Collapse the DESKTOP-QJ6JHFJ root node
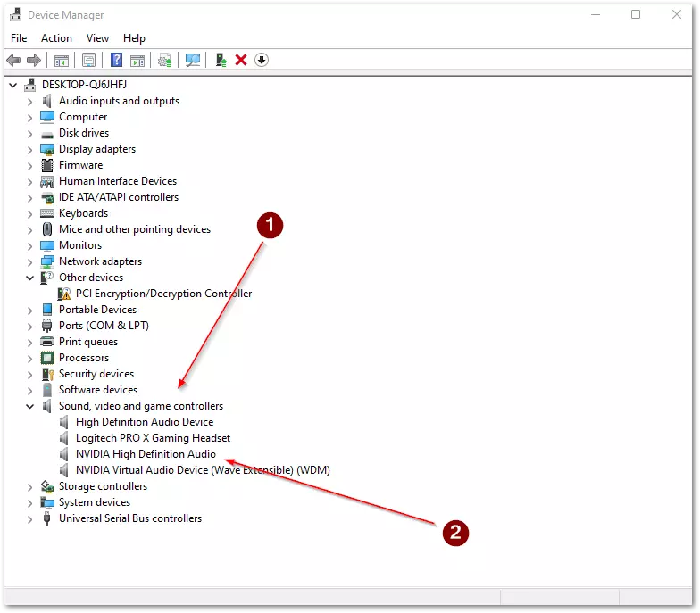This screenshot has height=613, width=700. (12, 85)
